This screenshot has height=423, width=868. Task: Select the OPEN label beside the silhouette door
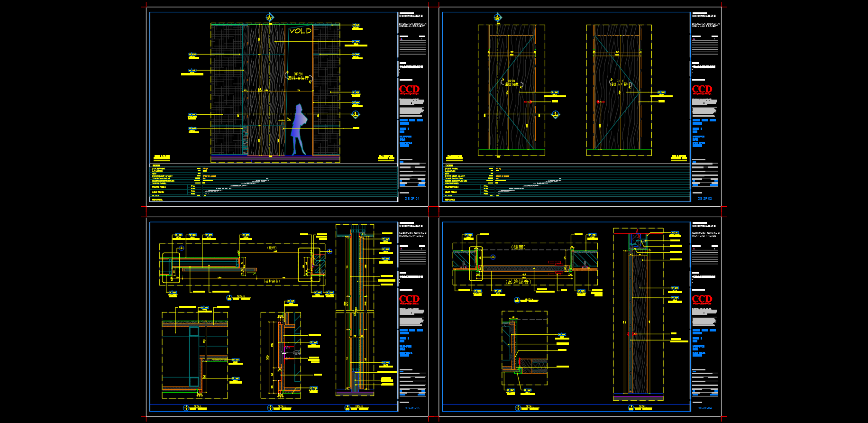tap(298, 74)
